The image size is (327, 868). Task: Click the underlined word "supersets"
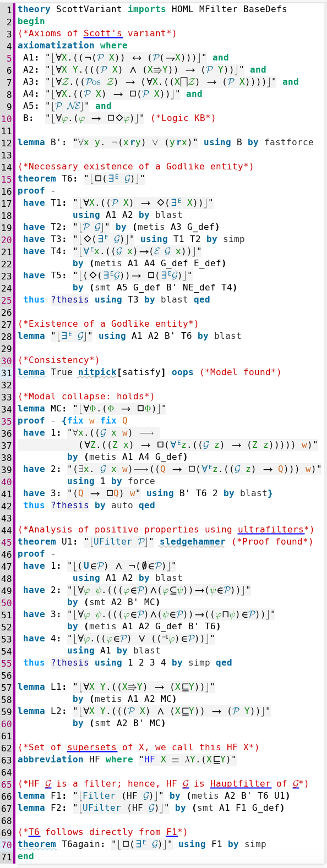92,748
